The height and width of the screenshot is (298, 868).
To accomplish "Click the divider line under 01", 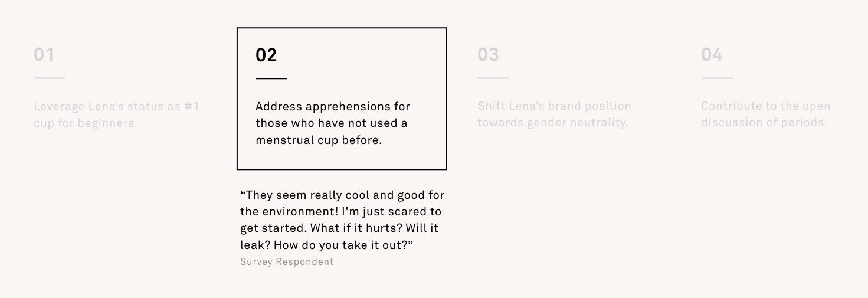I will (50, 78).
